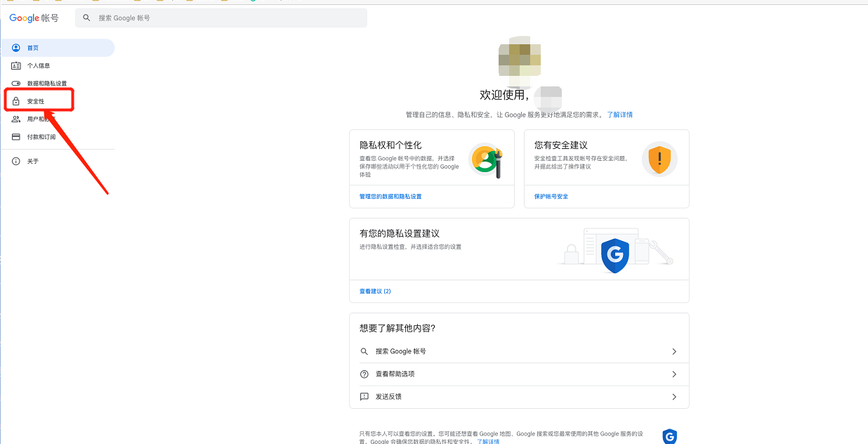The image size is (868, 444).
Task: Open the 了解详情 link under the welcome text
Action: tap(620, 115)
